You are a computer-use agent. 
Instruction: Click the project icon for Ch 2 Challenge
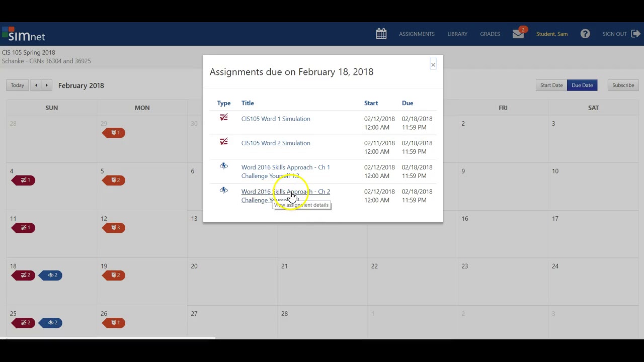pyautogui.click(x=224, y=190)
